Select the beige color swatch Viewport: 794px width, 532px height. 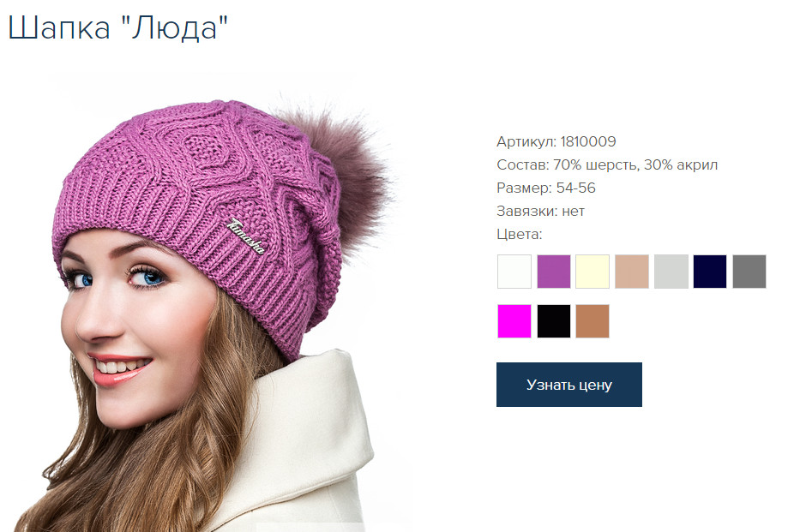point(631,272)
